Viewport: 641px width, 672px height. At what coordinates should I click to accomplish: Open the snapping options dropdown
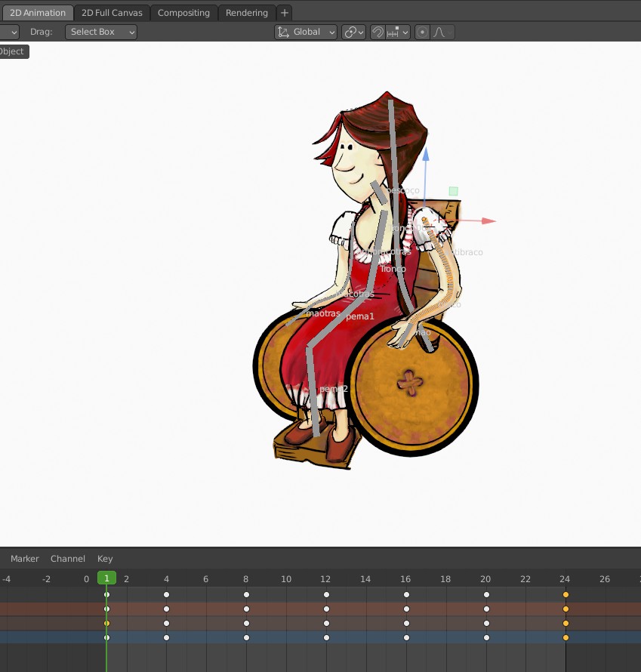[x=398, y=32]
